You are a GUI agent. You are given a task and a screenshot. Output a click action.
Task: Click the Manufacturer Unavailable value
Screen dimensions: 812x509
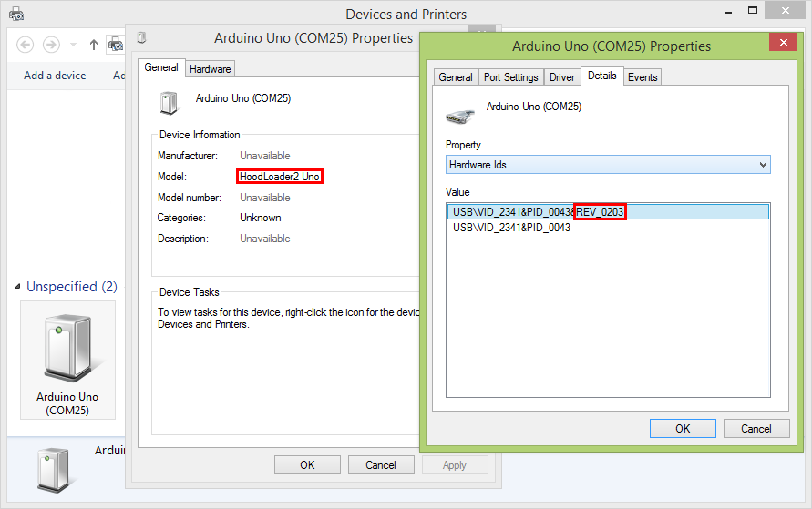pyautogui.click(x=264, y=156)
